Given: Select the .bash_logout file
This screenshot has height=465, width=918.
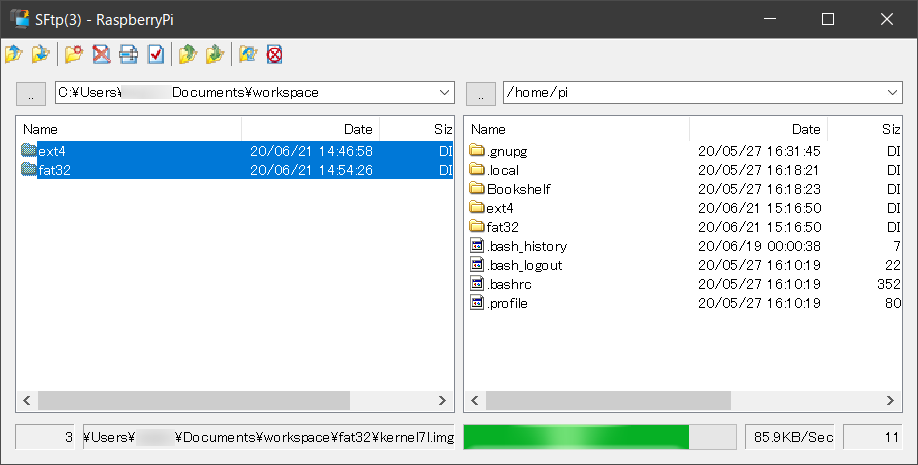Looking at the screenshot, I should click(x=516, y=265).
